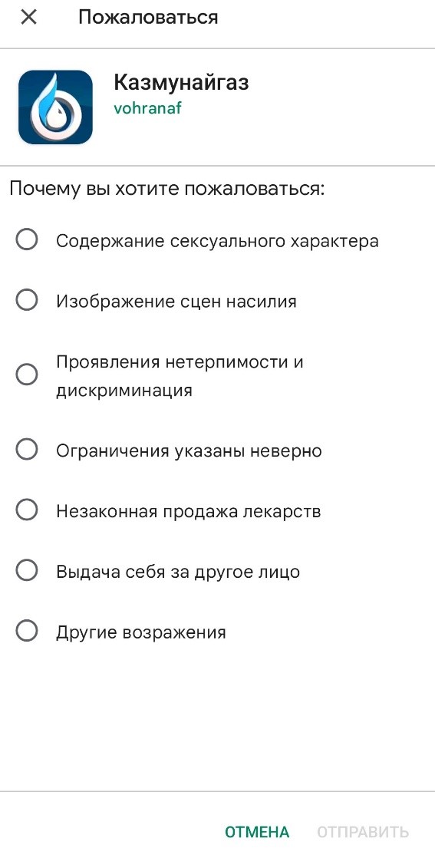
Task: Tap the ОТПРАВИТЬ button
Action: (x=363, y=832)
